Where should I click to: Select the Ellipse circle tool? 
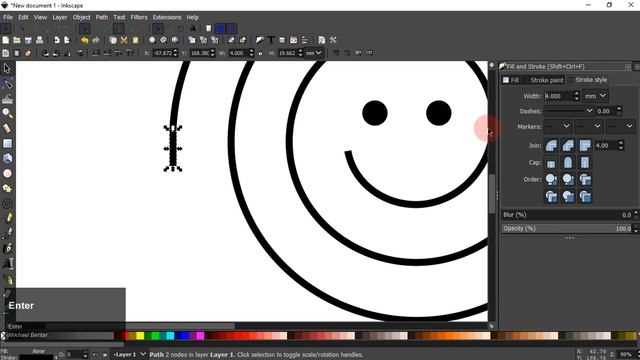click(x=7, y=173)
